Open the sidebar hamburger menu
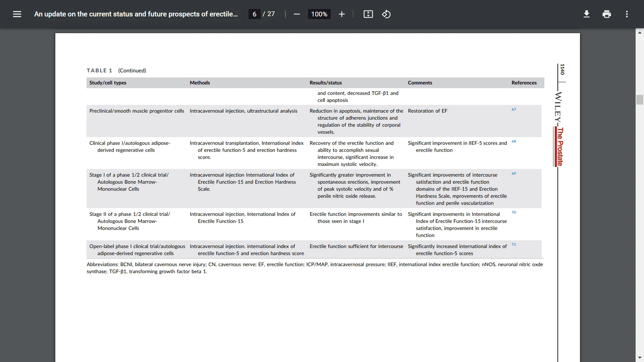Viewport: 644px width, 362px height. [17, 14]
